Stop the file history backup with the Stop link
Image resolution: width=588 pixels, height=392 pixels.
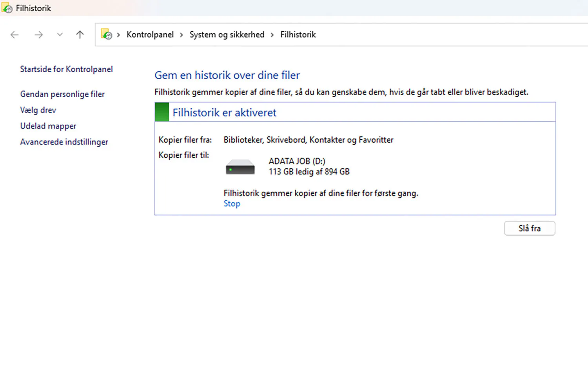[232, 204]
